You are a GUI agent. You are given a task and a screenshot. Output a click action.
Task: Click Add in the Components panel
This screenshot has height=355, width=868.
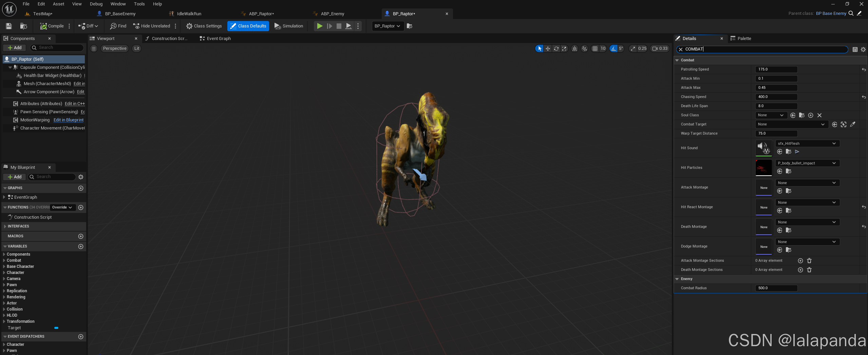pyautogui.click(x=15, y=48)
